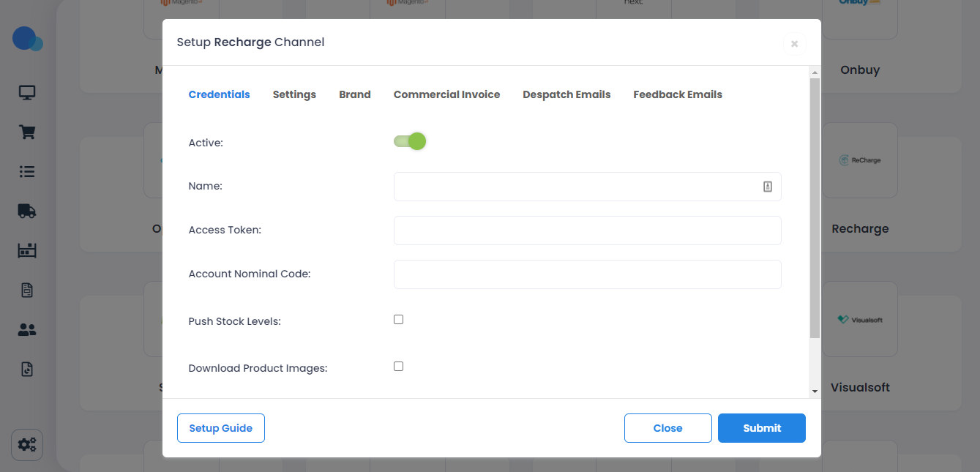
Task: Click the blue app logo in sidebar
Action: tap(28, 39)
